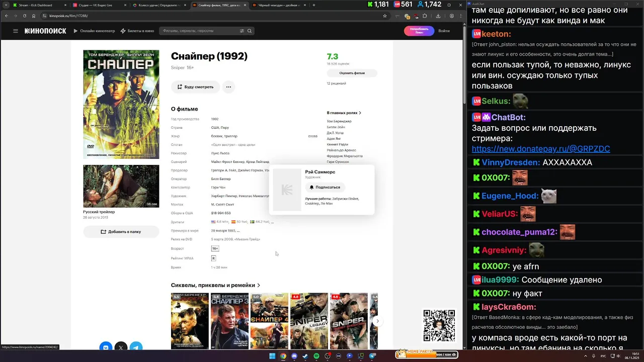Image resolution: width=644 pixels, height=362 pixels.
Task: Open Онлайн-кинотеатр section
Action: tap(94, 31)
